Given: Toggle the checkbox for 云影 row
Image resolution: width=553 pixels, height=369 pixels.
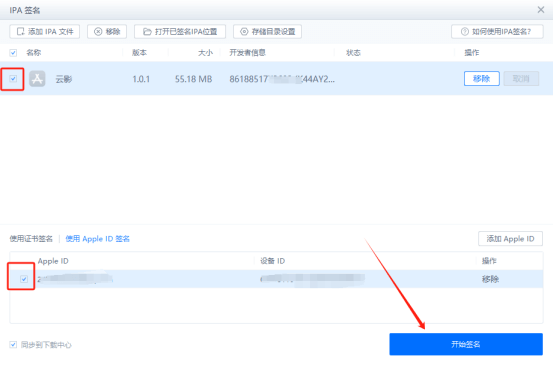Looking at the screenshot, I should click(13, 79).
